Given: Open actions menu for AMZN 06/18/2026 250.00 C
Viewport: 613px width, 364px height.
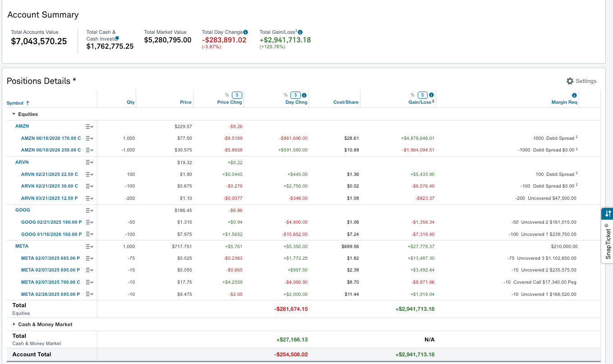Looking at the screenshot, I should click(89, 150).
